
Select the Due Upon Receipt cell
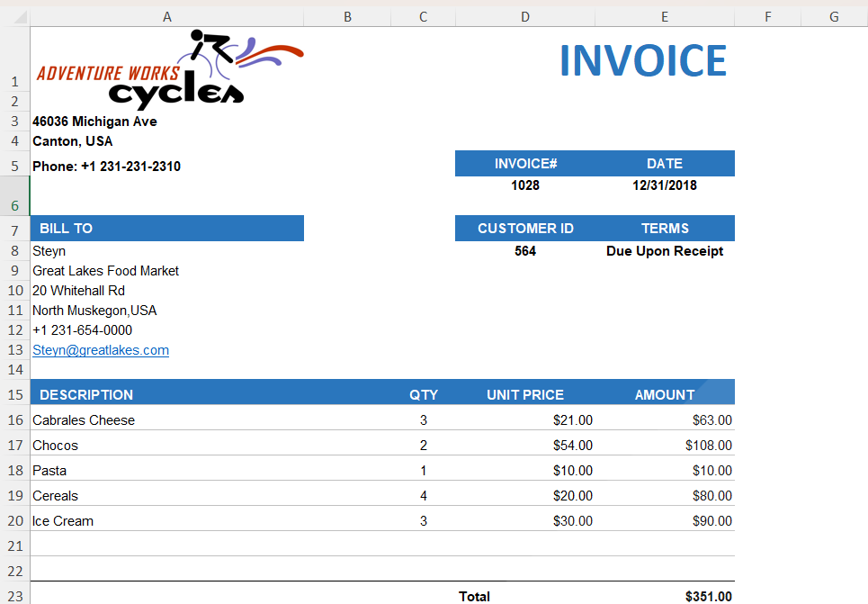pos(665,251)
